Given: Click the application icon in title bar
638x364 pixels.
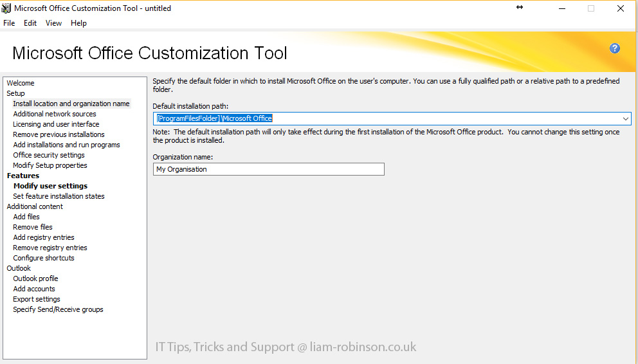Looking at the screenshot, I should 6,8.
